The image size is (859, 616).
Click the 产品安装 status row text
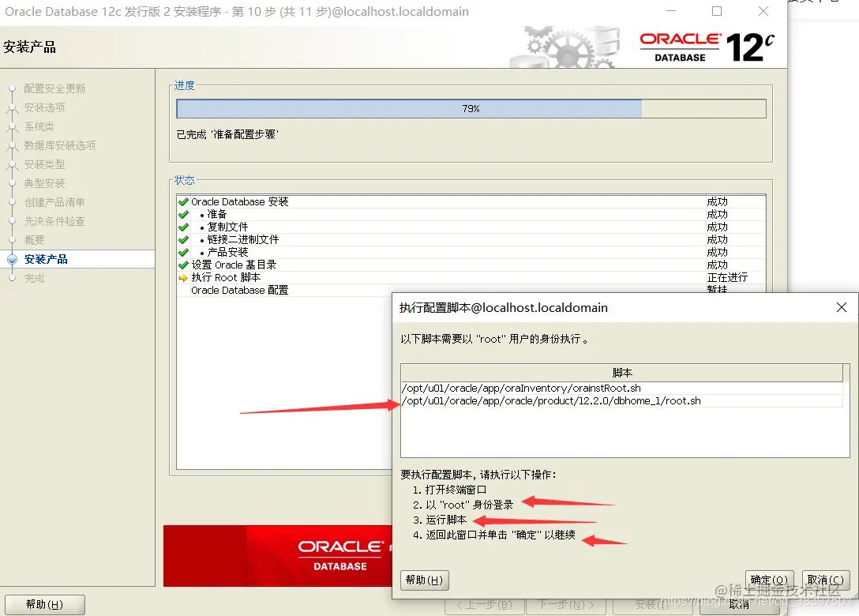click(x=227, y=252)
